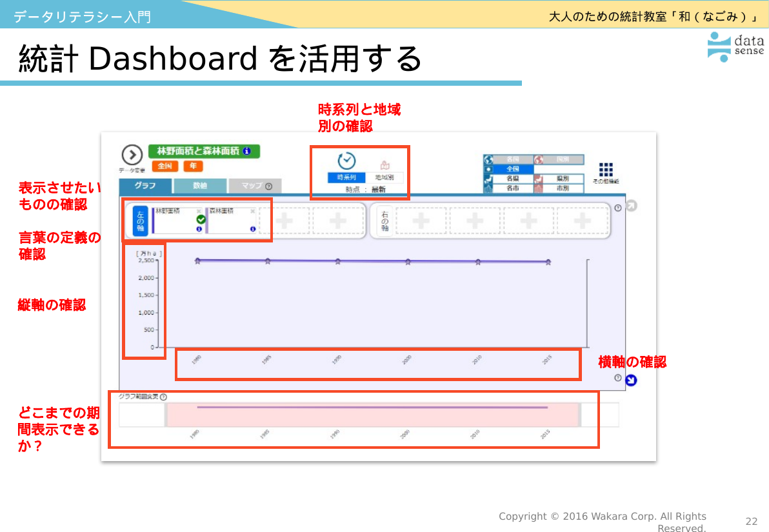Viewport: 769px width, 532px height.
Task: Select 各市 in the region selector
Action: point(512,188)
